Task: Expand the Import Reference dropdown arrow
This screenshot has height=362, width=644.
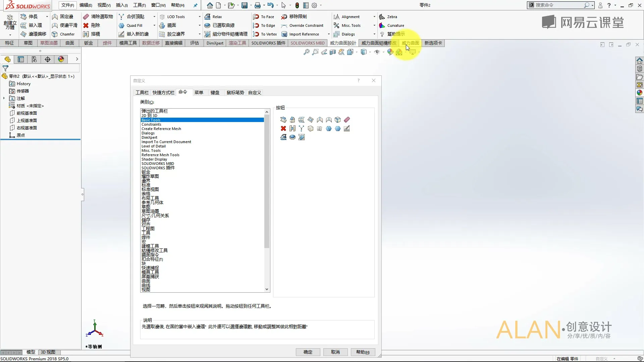Action: pyautogui.click(x=328, y=34)
